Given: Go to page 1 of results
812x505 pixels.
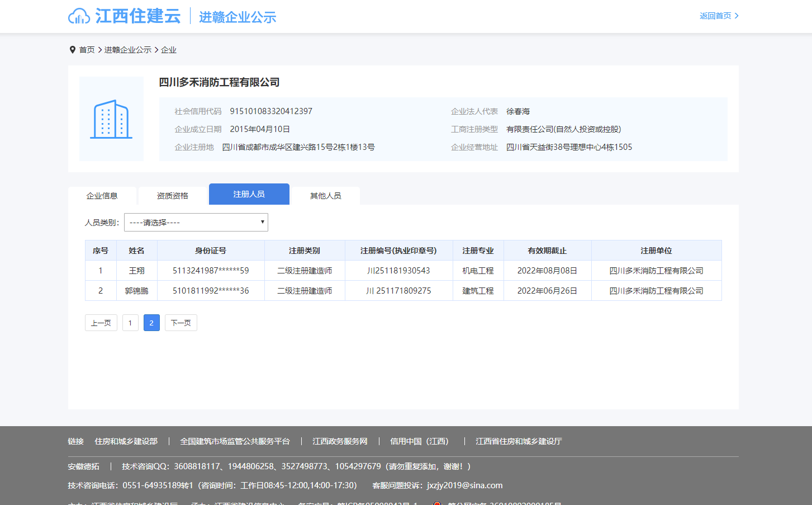Looking at the screenshot, I should (130, 323).
